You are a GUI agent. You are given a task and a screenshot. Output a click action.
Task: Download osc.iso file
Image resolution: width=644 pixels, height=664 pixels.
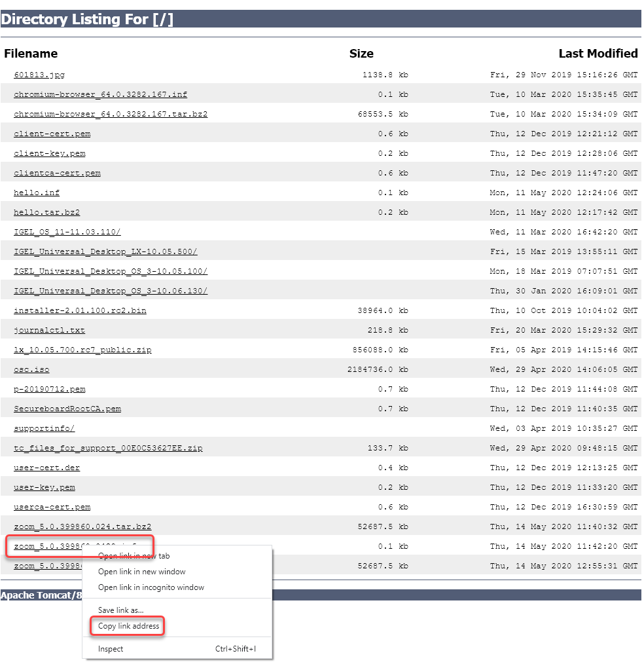point(31,369)
